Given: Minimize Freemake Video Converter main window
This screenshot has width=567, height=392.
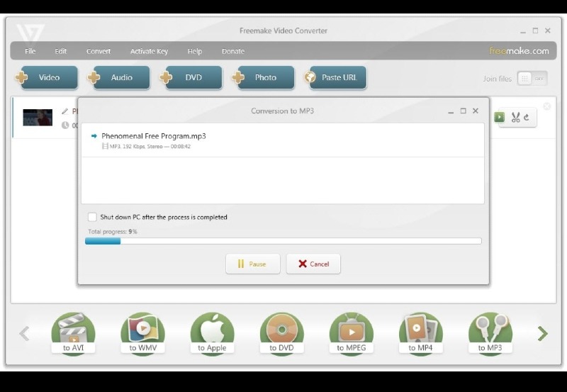Looking at the screenshot, I should [523, 31].
